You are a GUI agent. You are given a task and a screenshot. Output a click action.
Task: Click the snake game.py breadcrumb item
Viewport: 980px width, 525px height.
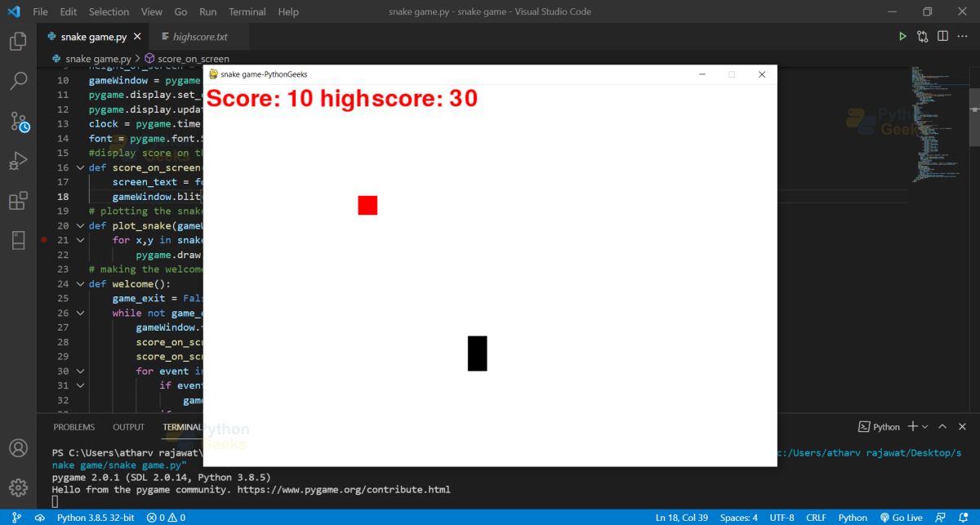(98, 59)
